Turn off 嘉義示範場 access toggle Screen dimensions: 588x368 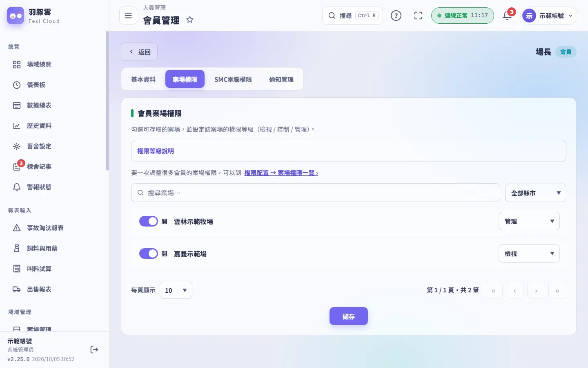149,254
